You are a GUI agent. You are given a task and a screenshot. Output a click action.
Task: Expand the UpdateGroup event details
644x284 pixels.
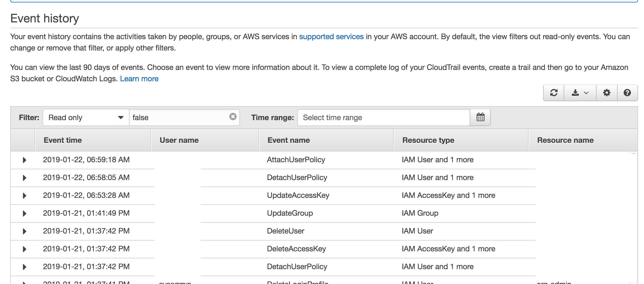pos(25,214)
